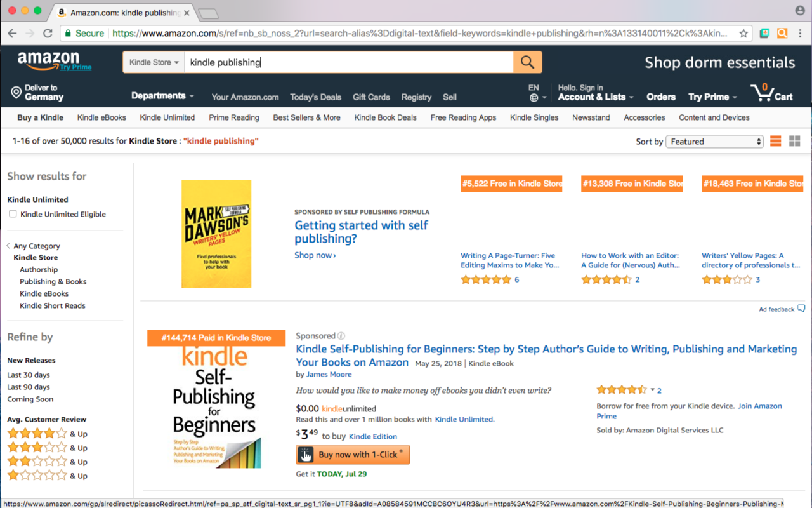This screenshot has width=812, height=508.
Task: Open Prime Reading navigation item
Action: [234, 117]
